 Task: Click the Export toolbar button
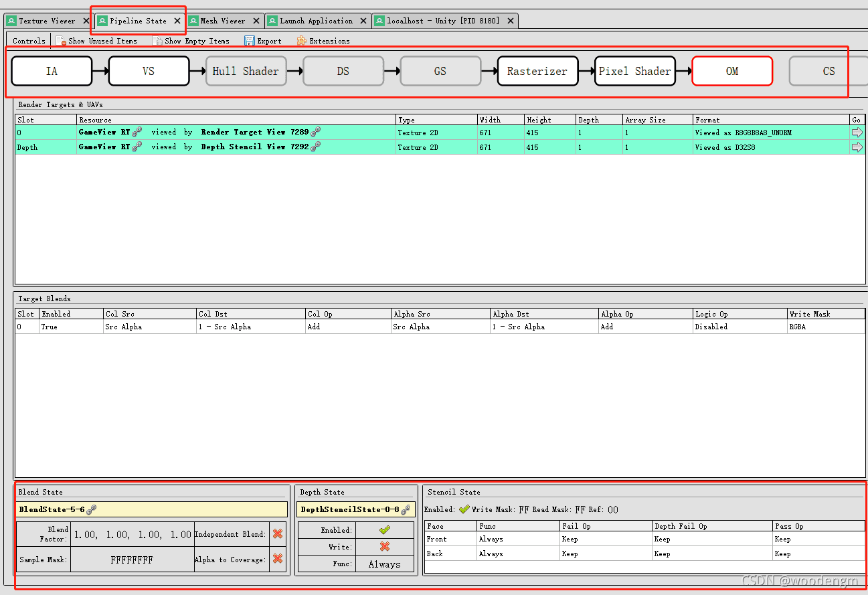tap(263, 41)
